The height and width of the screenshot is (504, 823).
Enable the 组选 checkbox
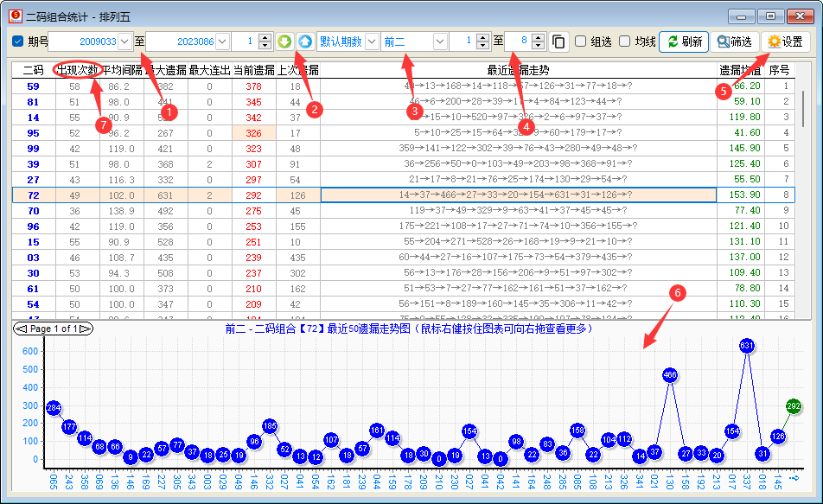581,41
